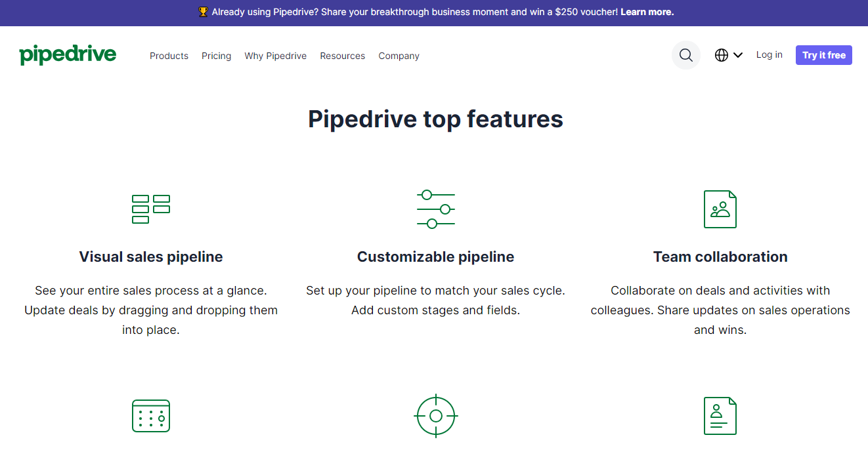The image size is (868, 452).
Task: Click the Log in link
Action: point(769,55)
